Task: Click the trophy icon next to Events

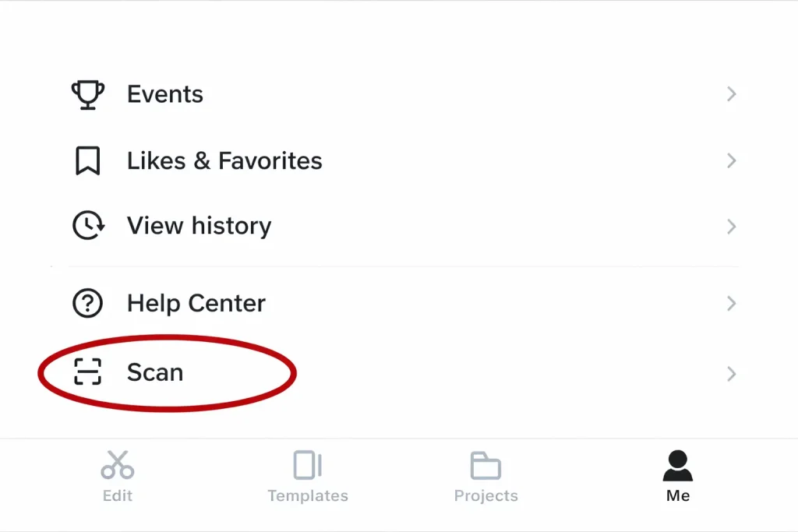Action: tap(88, 93)
